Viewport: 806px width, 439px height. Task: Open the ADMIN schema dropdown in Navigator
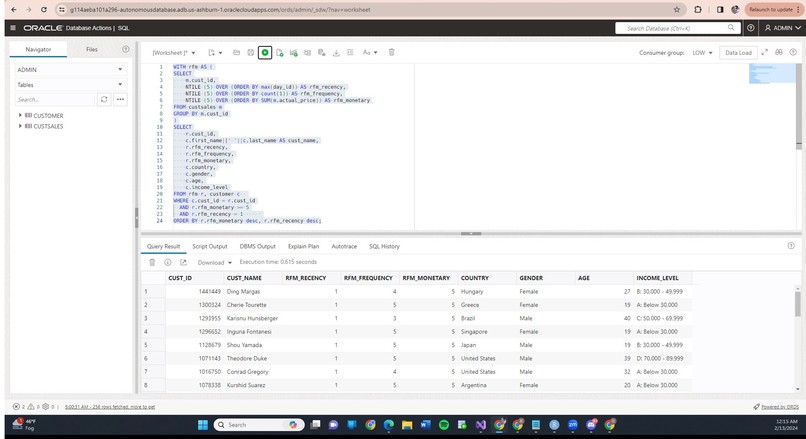click(70, 69)
